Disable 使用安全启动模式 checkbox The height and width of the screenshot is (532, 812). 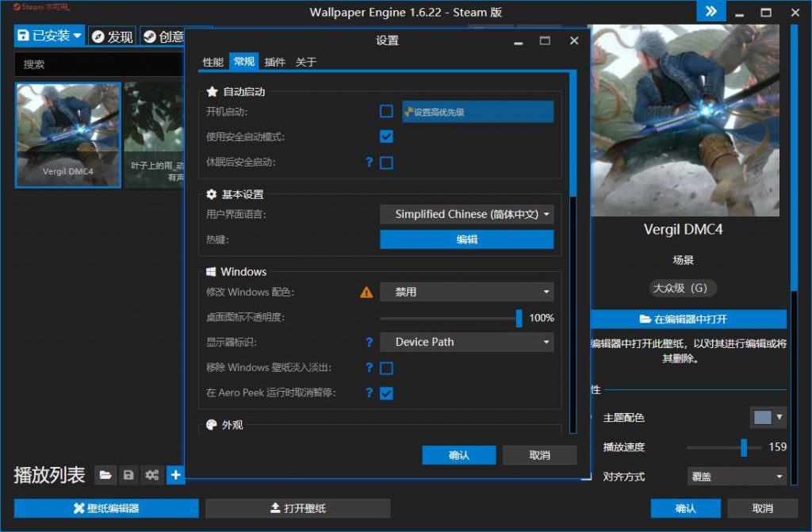pyautogui.click(x=386, y=136)
